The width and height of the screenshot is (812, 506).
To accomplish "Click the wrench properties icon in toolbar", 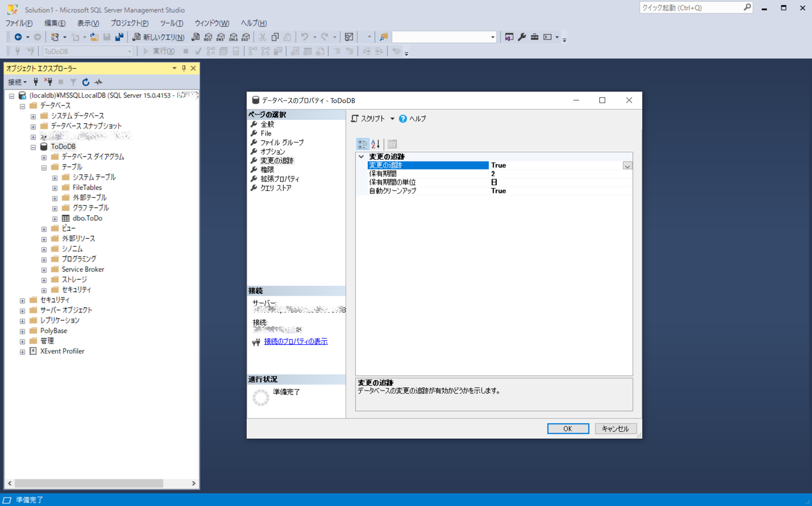I will click(522, 37).
